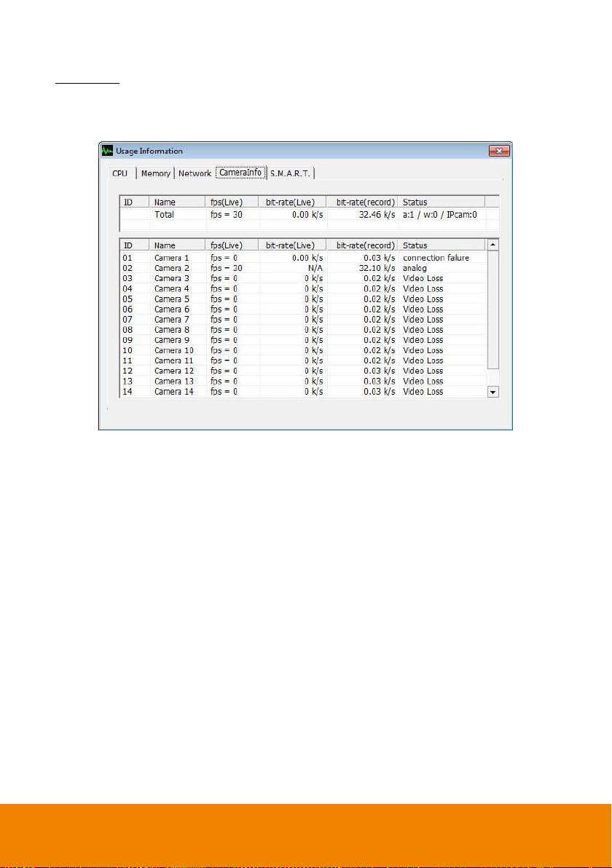The image size is (612, 868).
Task: Select Camera 6 row
Action: pos(304,309)
